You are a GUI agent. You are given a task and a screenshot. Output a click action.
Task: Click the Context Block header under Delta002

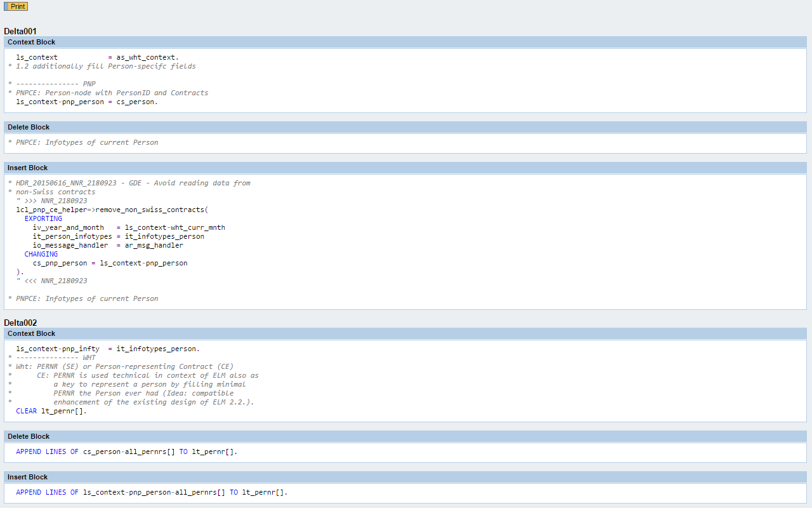coord(405,333)
